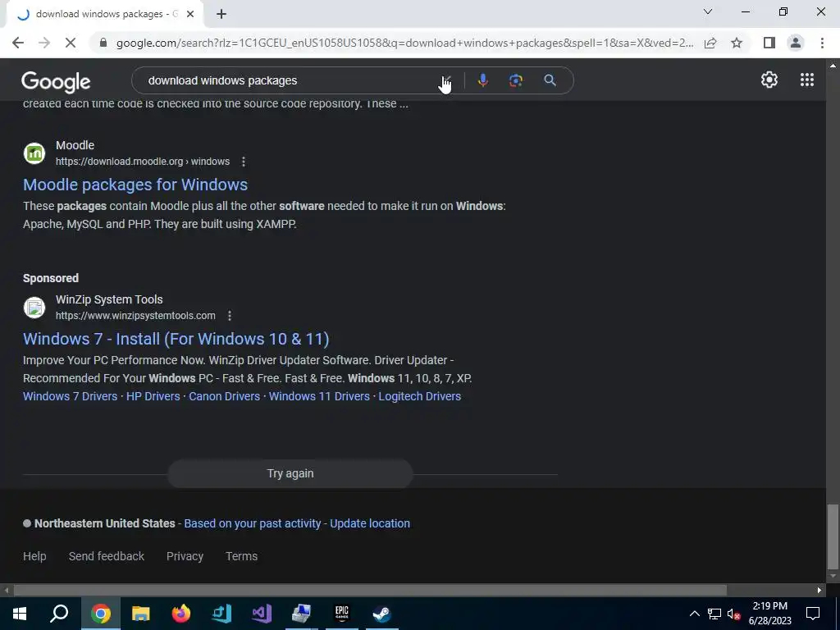Click the network status tray icon
This screenshot has width=840, height=630.
[714, 614]
